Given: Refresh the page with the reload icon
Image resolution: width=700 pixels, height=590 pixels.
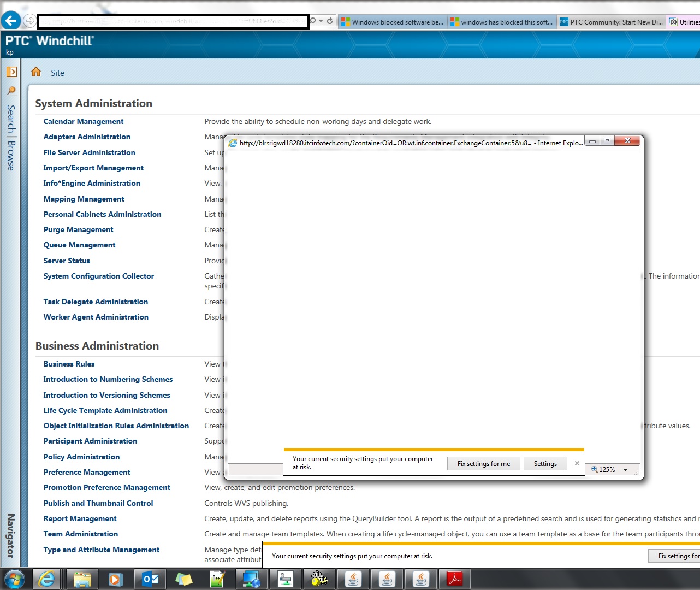Looking at the screenshot, I should (x=330, y=21).
